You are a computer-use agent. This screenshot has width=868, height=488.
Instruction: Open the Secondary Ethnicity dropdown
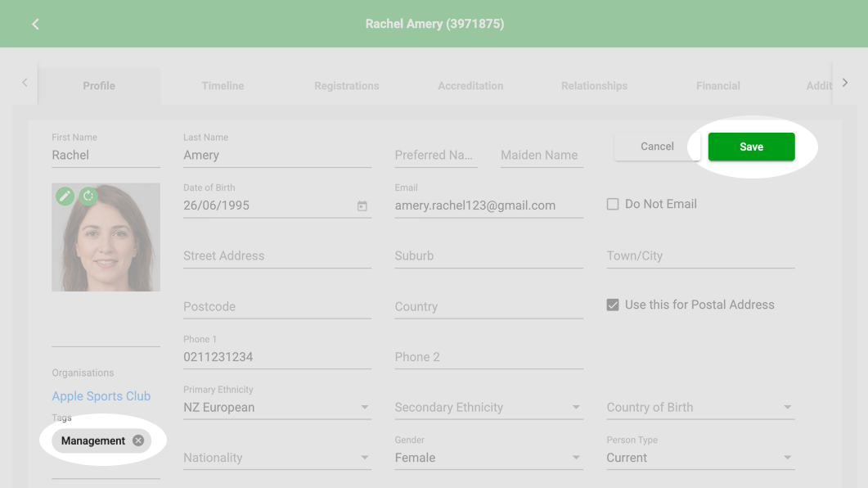(488, 407)
